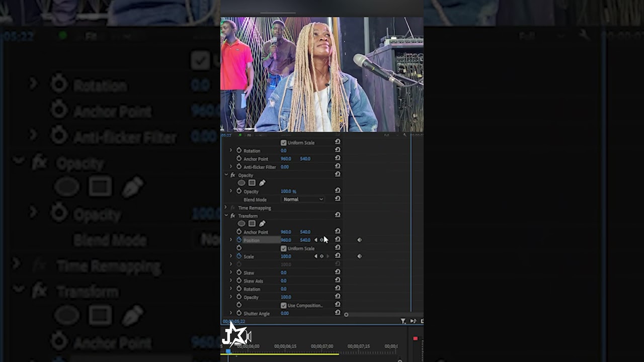This screenshot has width=644, height=362.
Task: Uncheck Uniform Scale under Transform Position
Action: pos(283,248)
